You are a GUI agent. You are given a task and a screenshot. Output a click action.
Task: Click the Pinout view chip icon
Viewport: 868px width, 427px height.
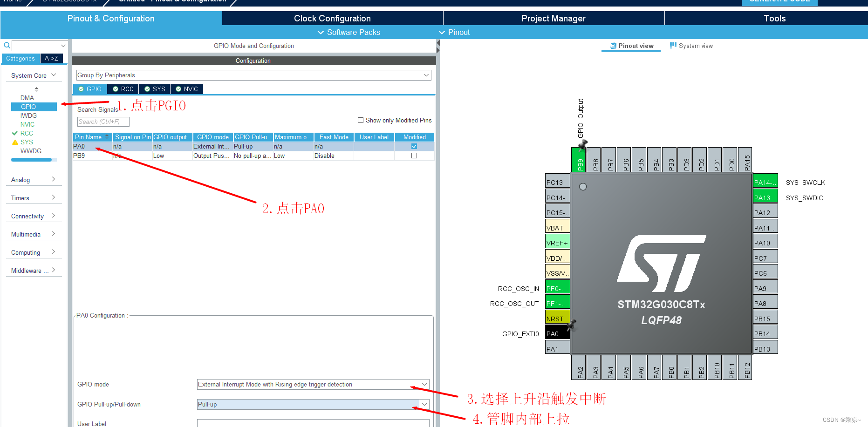pyautogui.click(x=613, y=46)
